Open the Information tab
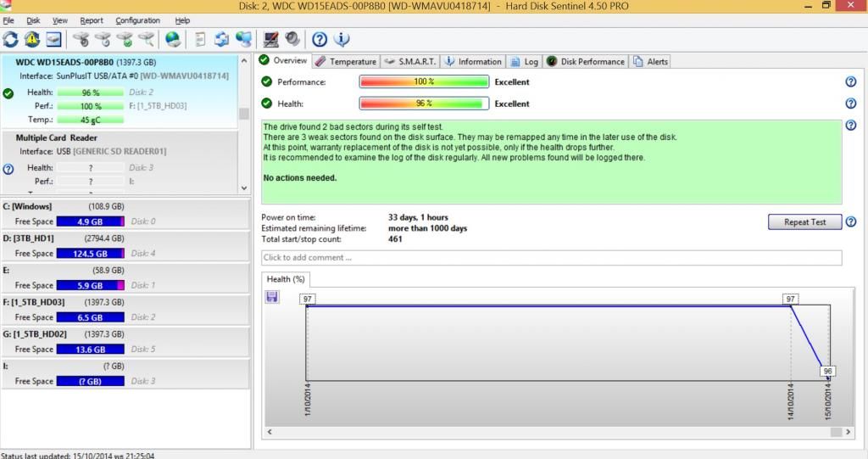This screenshot has height=459, width=868. [x=473, y=62]
